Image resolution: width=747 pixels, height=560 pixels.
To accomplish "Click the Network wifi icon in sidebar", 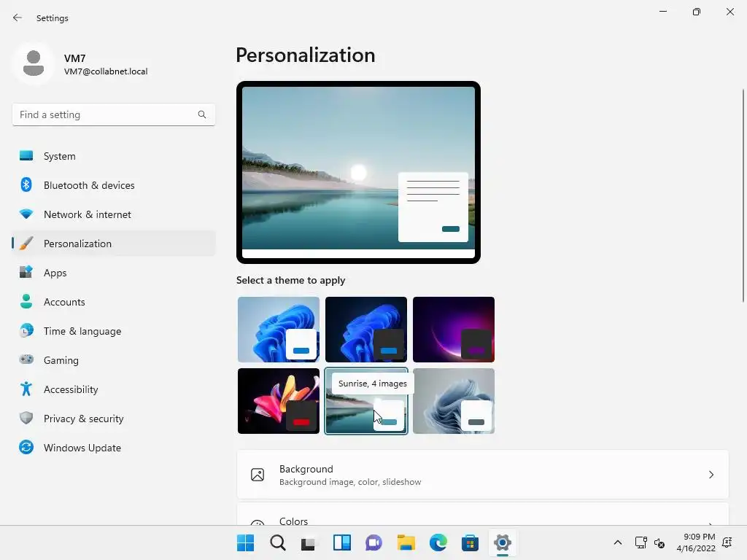I will click(26, 214).
